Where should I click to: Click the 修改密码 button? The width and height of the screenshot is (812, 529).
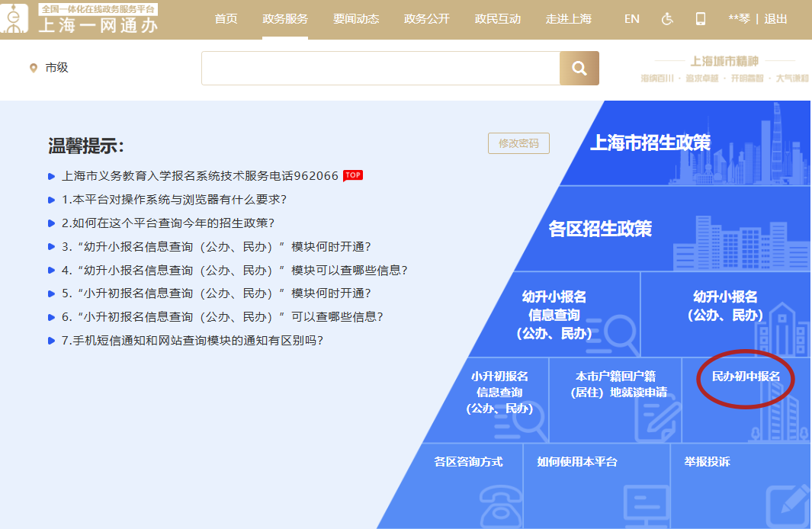point(518,143)
